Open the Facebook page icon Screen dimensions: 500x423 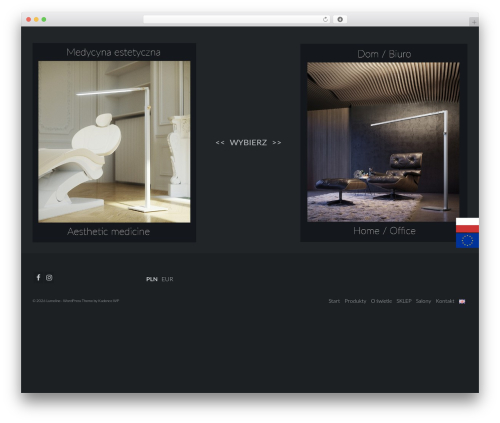pyautogui.click(x=38, y=277)
